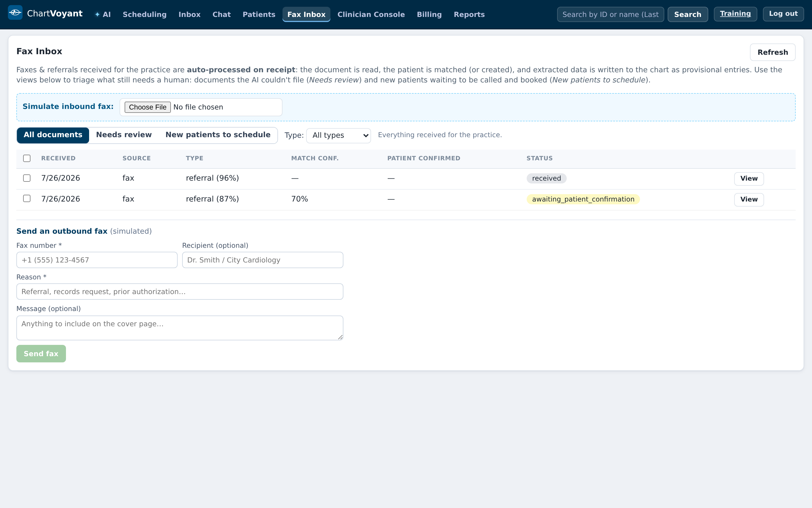This screenshot has height=508, width=812.
Task: Check the referral (96%) row checkbox
Action: pos(27,178)
